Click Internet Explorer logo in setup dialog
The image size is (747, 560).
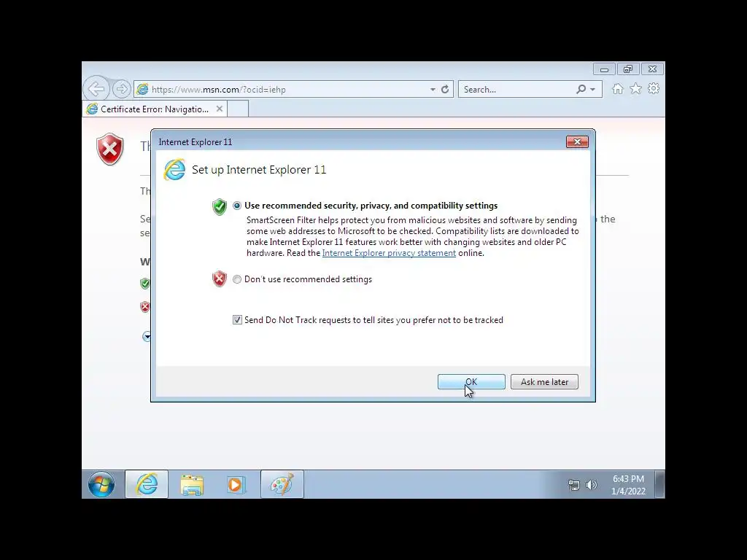(174, 169)
